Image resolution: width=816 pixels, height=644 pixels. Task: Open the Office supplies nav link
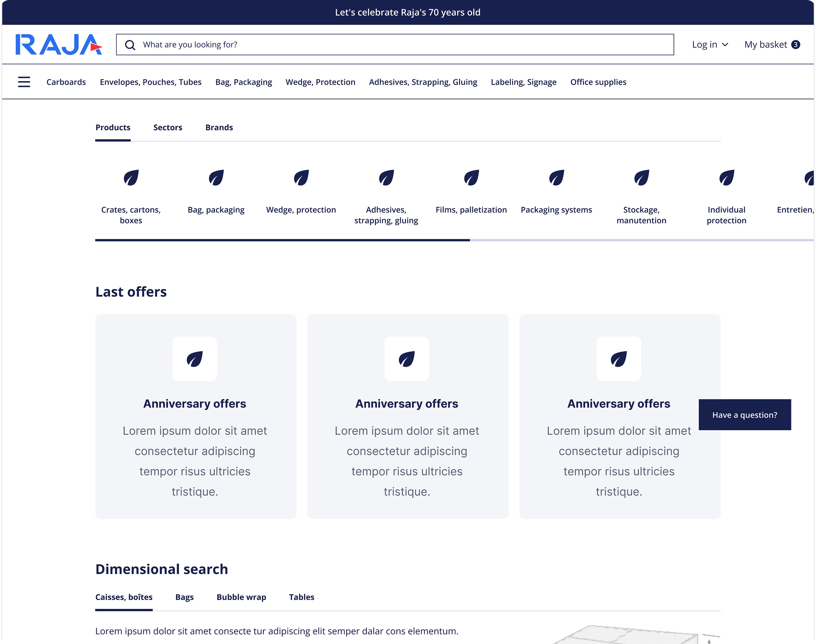pos(598,82)
